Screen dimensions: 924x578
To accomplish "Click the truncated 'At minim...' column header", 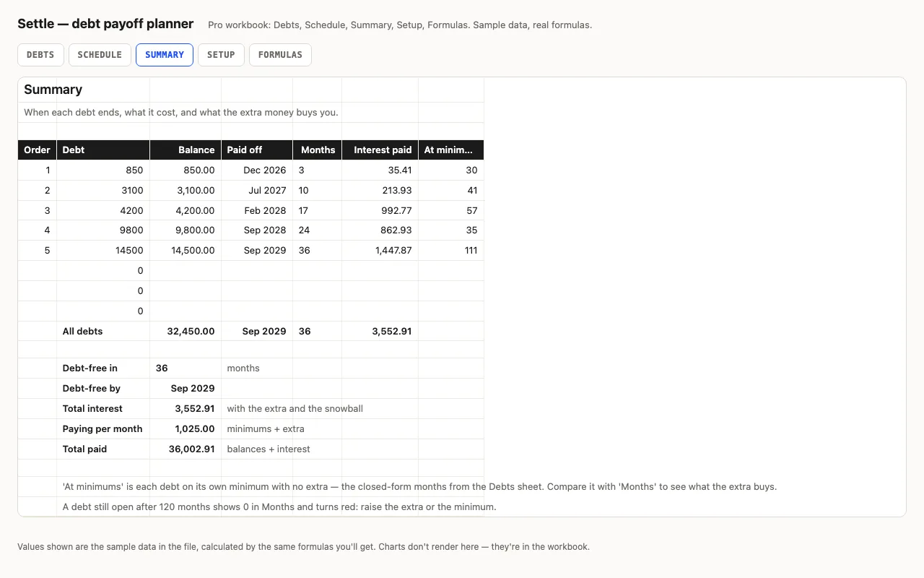I will pos(451,150).
